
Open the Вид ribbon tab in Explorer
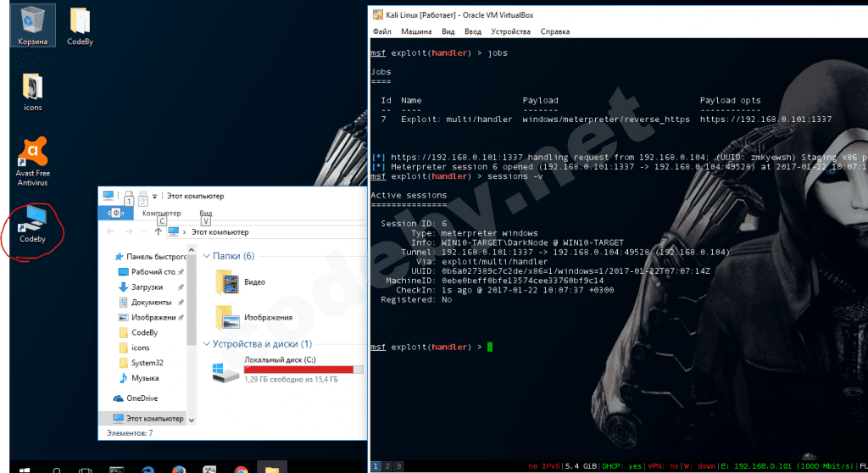click(205, 214)
